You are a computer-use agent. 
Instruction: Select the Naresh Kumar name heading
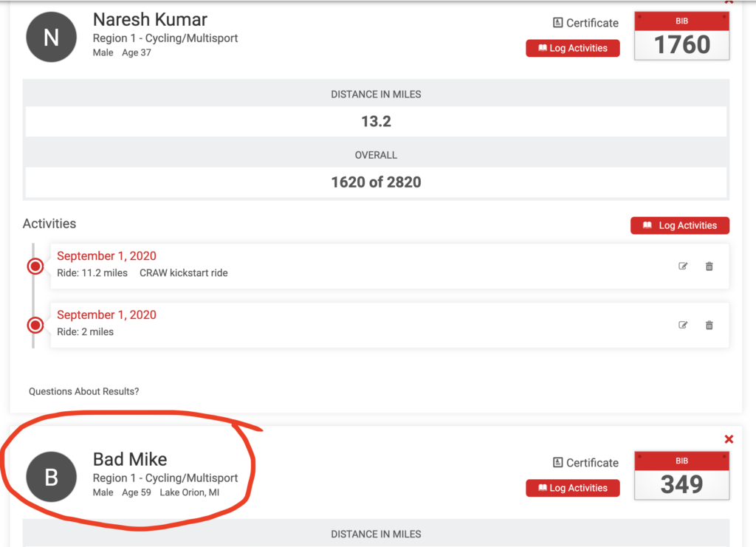click(x=150, y=20)
